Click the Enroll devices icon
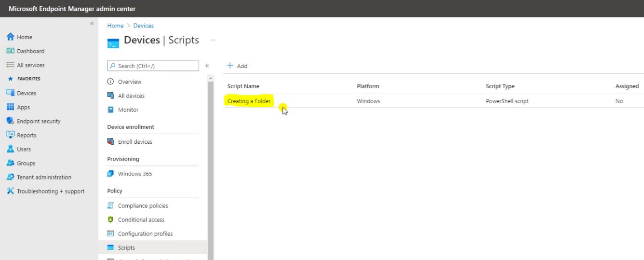This screenshot has width=644, height=260. pyautogui.click(x=110, y=142)
